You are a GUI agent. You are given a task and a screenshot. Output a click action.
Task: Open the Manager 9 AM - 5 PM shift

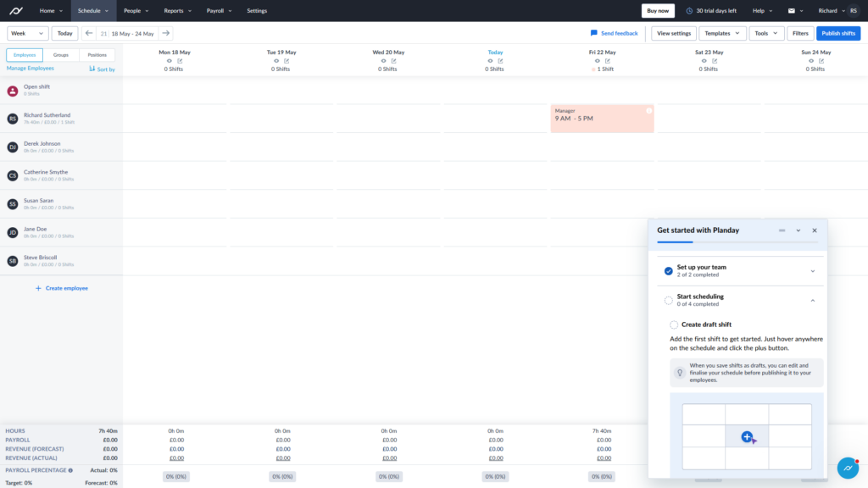click(x=603, y=119)
